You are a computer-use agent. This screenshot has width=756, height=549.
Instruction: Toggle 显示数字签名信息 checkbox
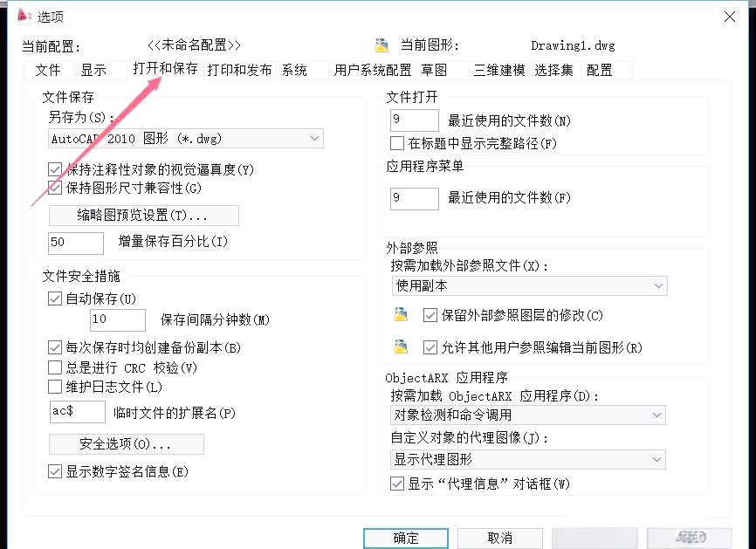54,471
